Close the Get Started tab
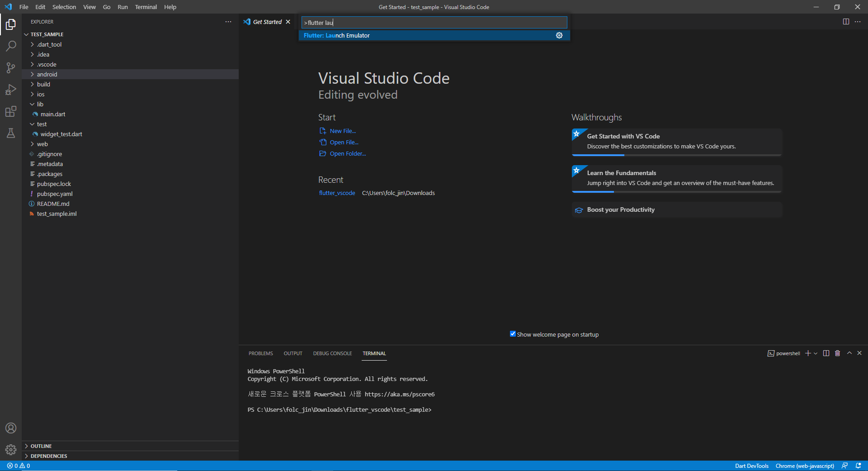The width and height of the screenshot is (868, 471). pyautogui.click(x=288, y=22)
